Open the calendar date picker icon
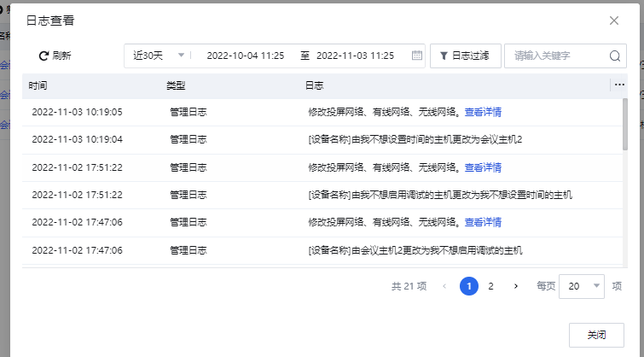This screenshot has height=357, width=644. pyautogui.click(x=417, y=56)
